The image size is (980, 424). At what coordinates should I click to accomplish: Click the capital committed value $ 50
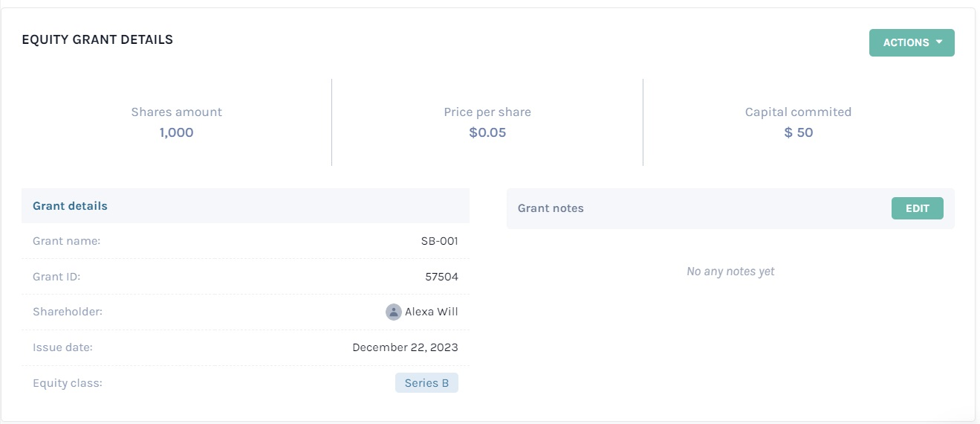click(x=799, y=132)
